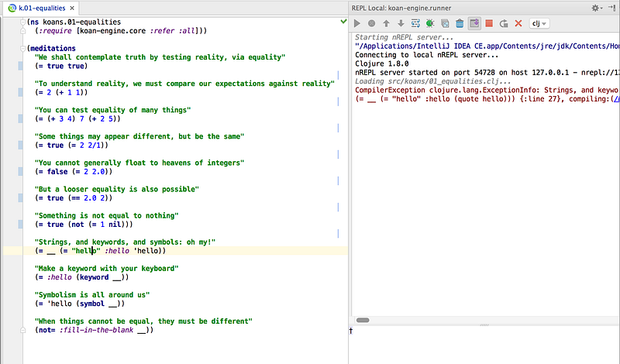Click fold end marker at not= line
The height and width of the screenshot is (364, 620).
click(23, 330)
